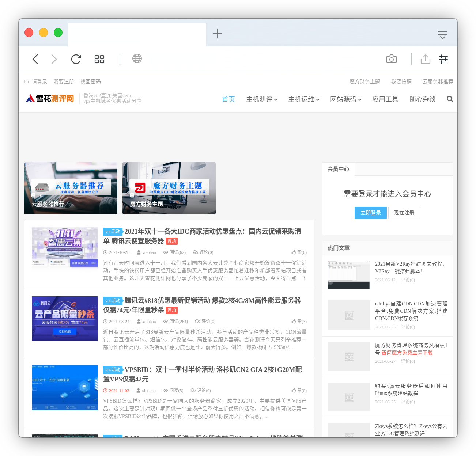The height and width of the screenshot is (456, 476).
Task: Open the 魔方财务主题 banner image
Action: click(x=169, y=188)
